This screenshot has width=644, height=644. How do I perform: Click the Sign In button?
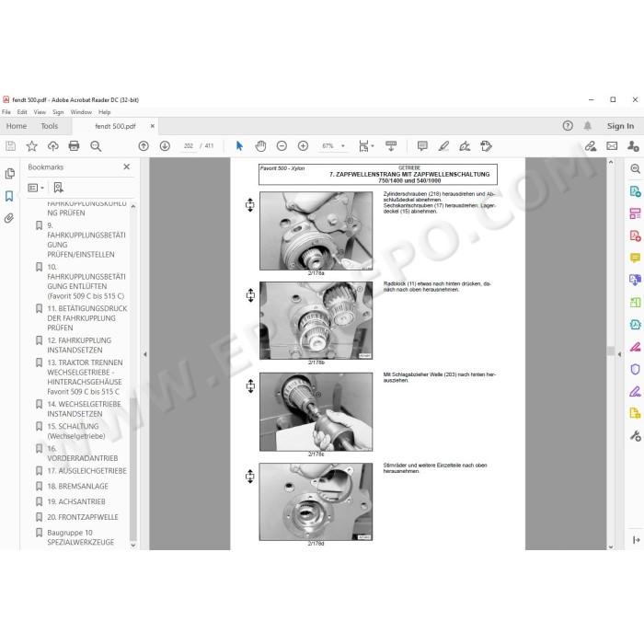tap(620, 126)
